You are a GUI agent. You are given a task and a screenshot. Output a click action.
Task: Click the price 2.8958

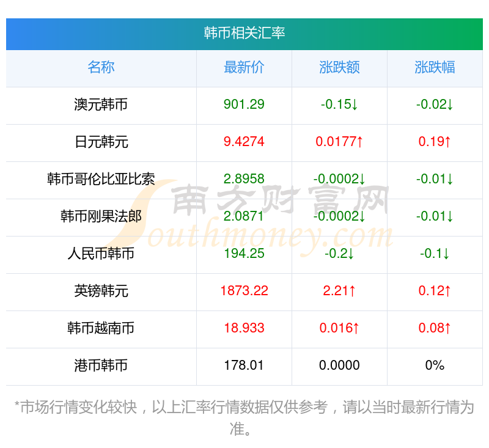[244, 179]
